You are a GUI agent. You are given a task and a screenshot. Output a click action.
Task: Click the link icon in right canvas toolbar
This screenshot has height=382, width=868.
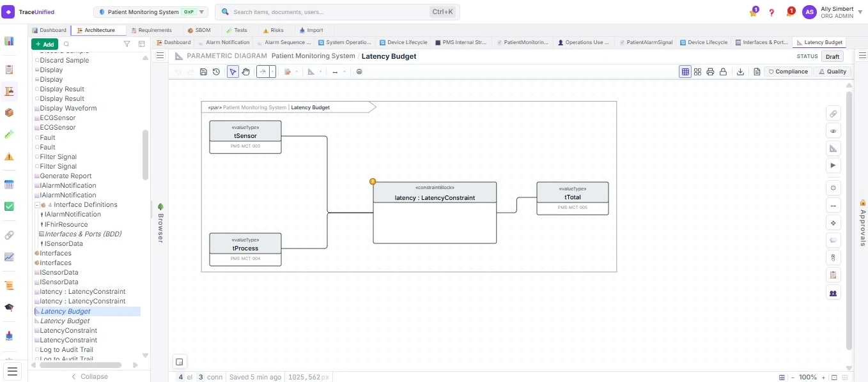click(x=833, y=114)
